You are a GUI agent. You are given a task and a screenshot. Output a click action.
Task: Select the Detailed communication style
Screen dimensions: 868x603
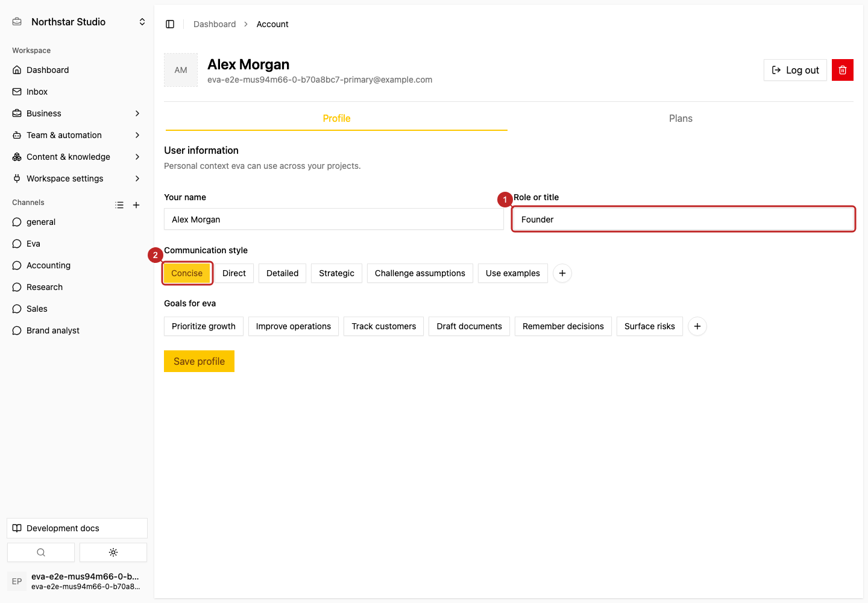tap(283, 273)
